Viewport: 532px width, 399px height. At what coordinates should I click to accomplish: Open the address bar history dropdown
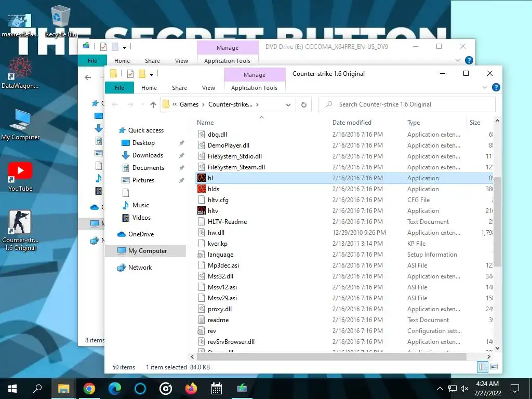[x=288, y=105]
